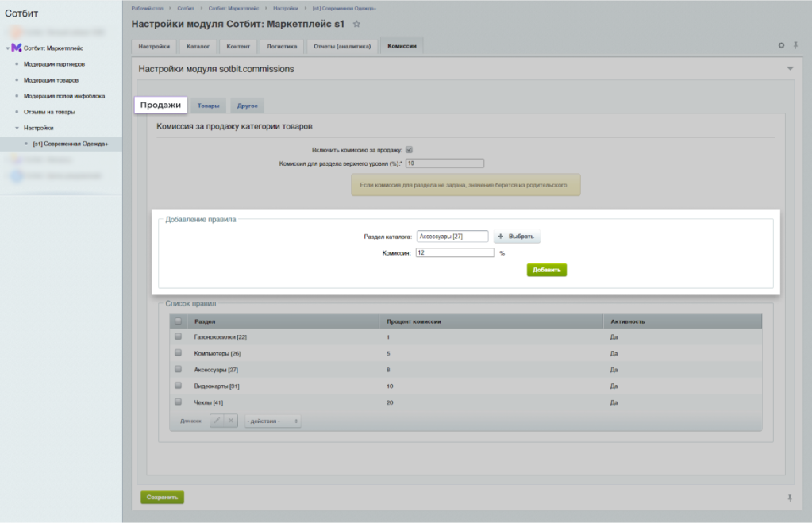The height and width of the screenshot is (523, 812).
Task: Focus the top-level section commission field
Action: tap(444, 163)
